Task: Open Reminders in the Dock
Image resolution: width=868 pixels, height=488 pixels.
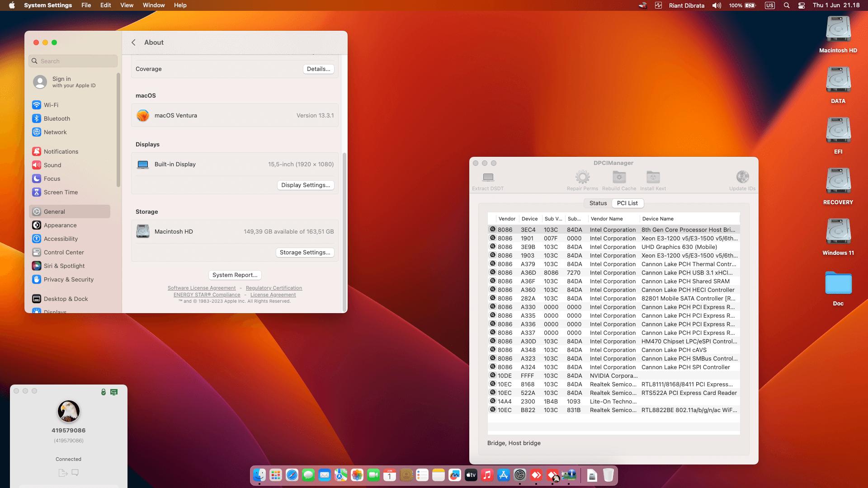Action: pos(422,475)
